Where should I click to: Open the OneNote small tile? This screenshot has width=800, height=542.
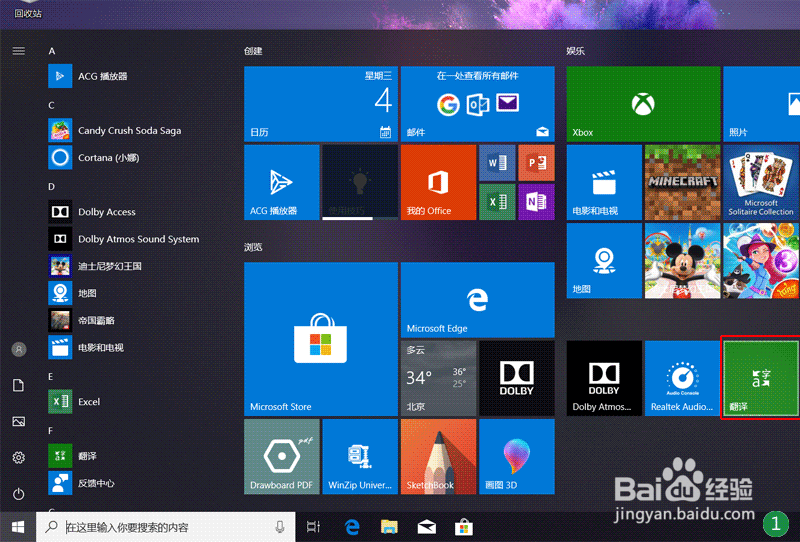pyautogui.click(x=536, y=202)
